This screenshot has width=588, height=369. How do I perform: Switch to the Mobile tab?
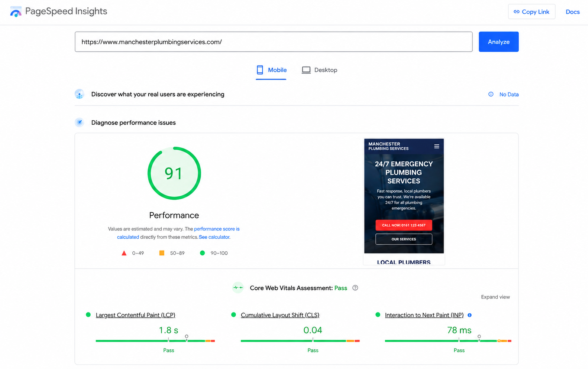pos(271,70)
